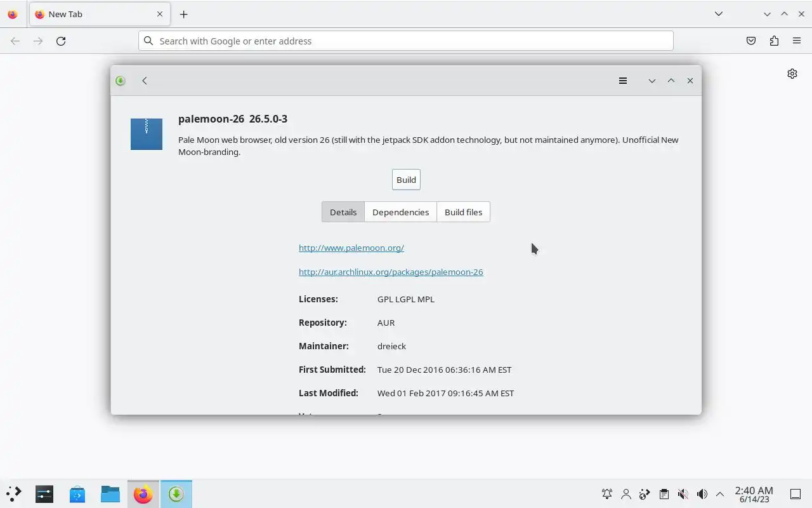
Task: Open the Firefox extensions menu
Action: point(774,41)
